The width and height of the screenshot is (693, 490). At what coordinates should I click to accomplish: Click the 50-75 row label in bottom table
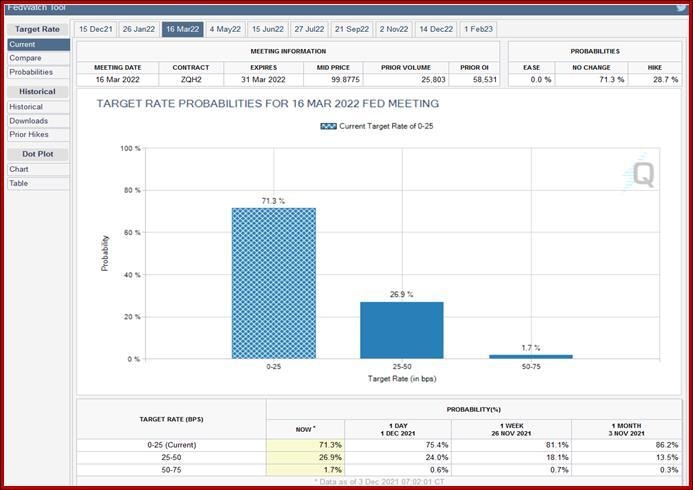click(171, 470)
